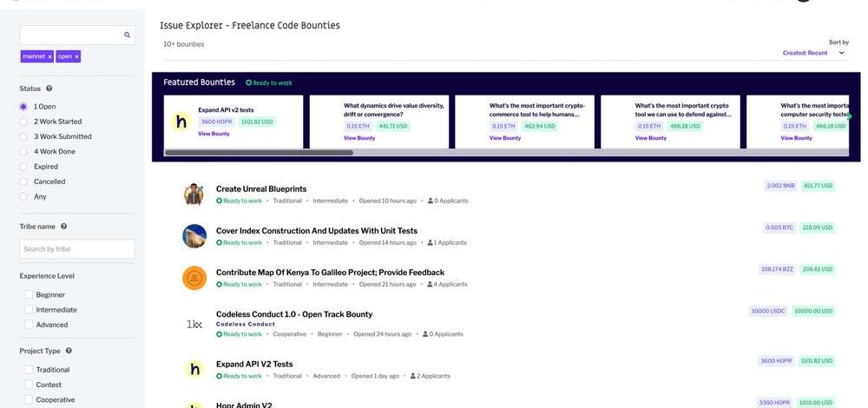Click the HOPR logo in featured bounty

181,122
